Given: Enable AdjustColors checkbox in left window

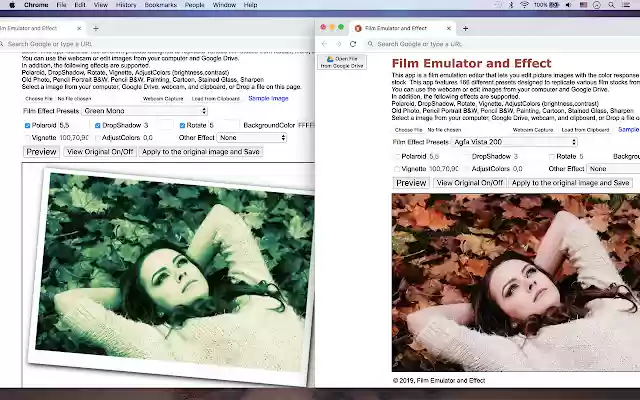Looking at the screenshot, I should click(98, 138).
